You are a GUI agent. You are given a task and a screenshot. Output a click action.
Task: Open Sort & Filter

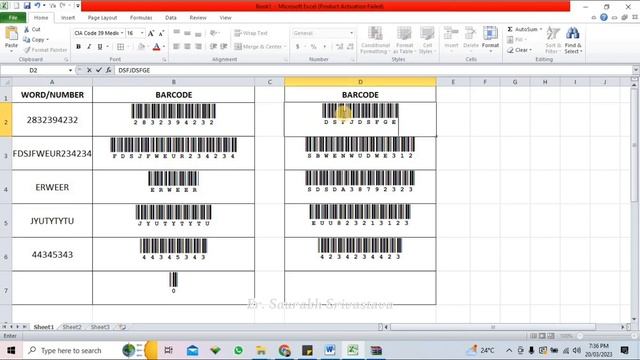click(552, 40)
